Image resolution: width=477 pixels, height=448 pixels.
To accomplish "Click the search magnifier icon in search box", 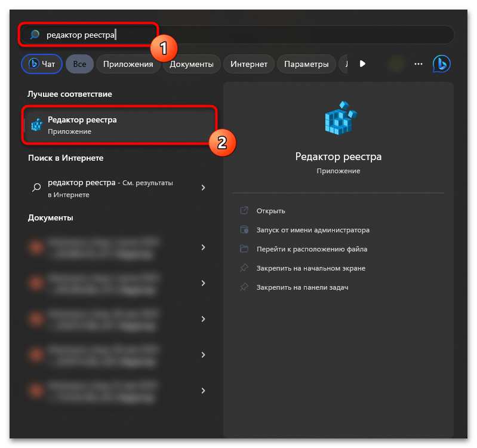I will pyautogui.click(x=35, y=35).
